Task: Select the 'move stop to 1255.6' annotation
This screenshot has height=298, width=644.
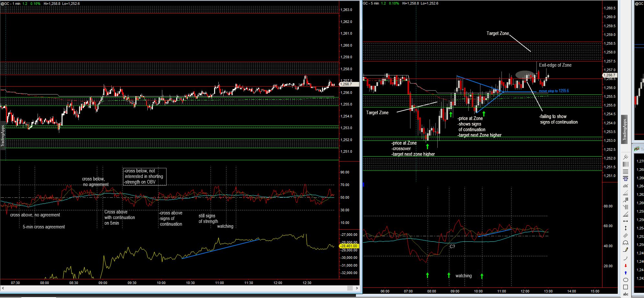Action: 554,91
